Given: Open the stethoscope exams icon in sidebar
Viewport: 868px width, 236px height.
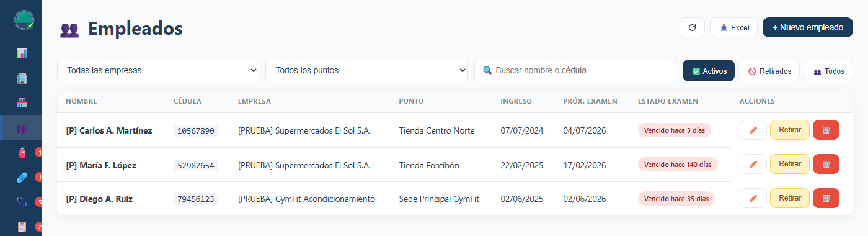Looking at the screenshot, I should (22, 202).
